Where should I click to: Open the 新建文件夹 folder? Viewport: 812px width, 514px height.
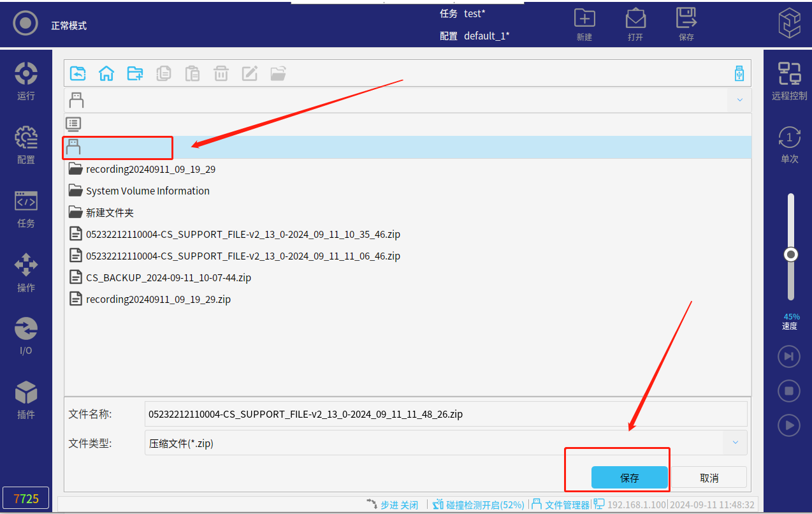110,212
